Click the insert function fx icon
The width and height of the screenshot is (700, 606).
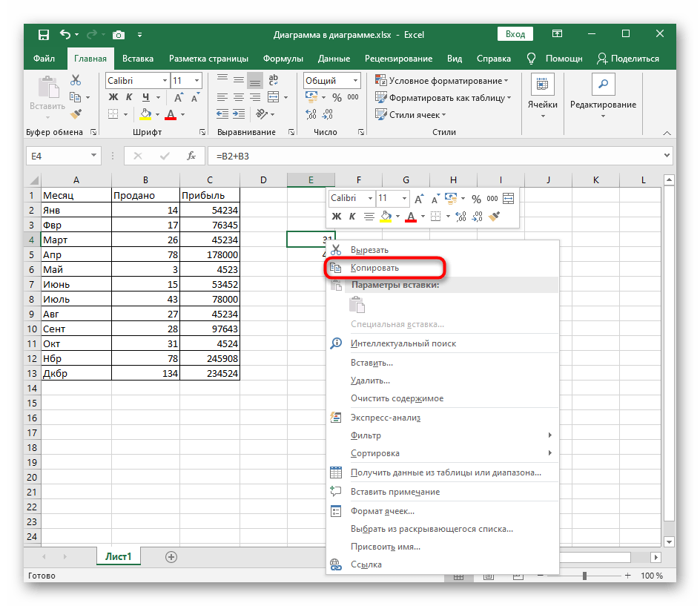point(191,156)
